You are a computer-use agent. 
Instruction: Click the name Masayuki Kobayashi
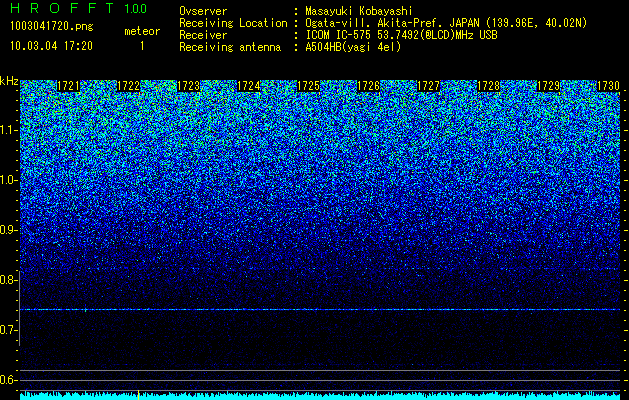pyautogui.click(x=359, y=11)
